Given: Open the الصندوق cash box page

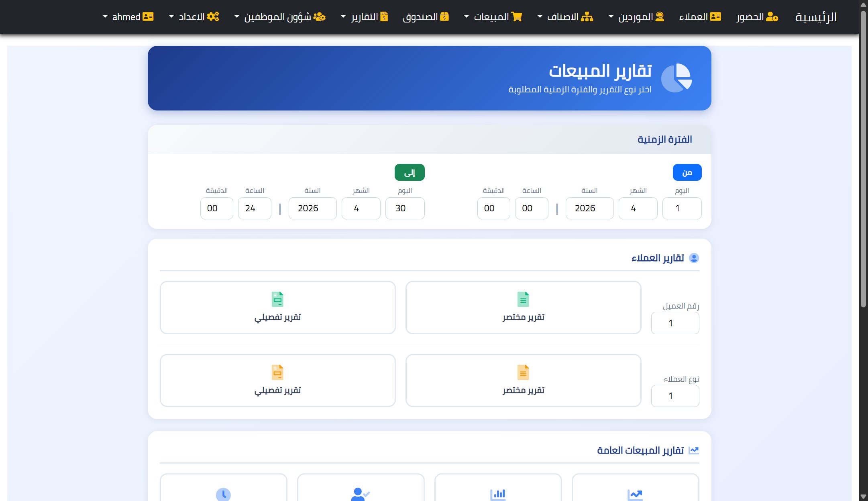Looking at the screenshot, I should click(426, 17).
